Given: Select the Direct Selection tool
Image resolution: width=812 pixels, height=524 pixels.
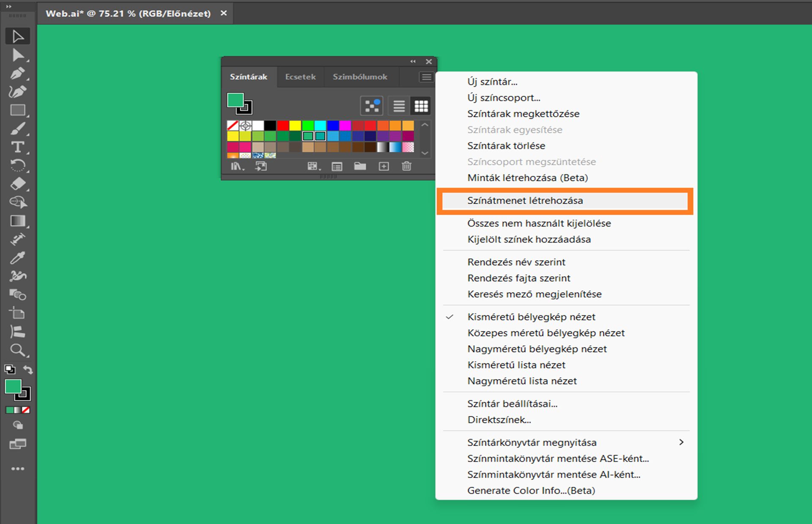Looking at the screenshot, I should (x=17, y=55).
